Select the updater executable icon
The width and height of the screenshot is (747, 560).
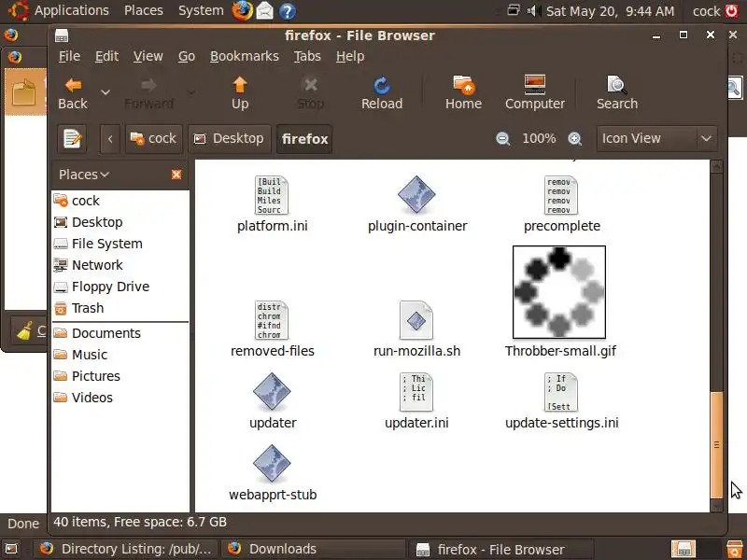[272, 391]
